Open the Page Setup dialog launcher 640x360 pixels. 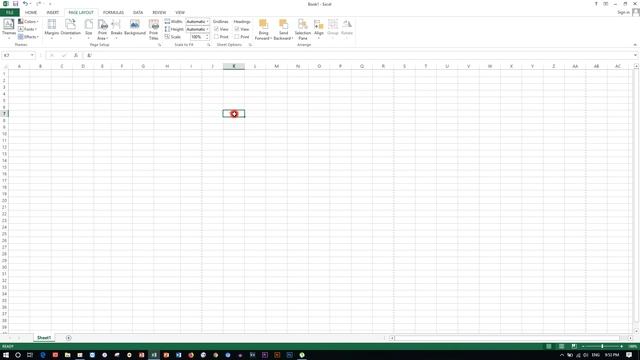[x=160, y=45]
